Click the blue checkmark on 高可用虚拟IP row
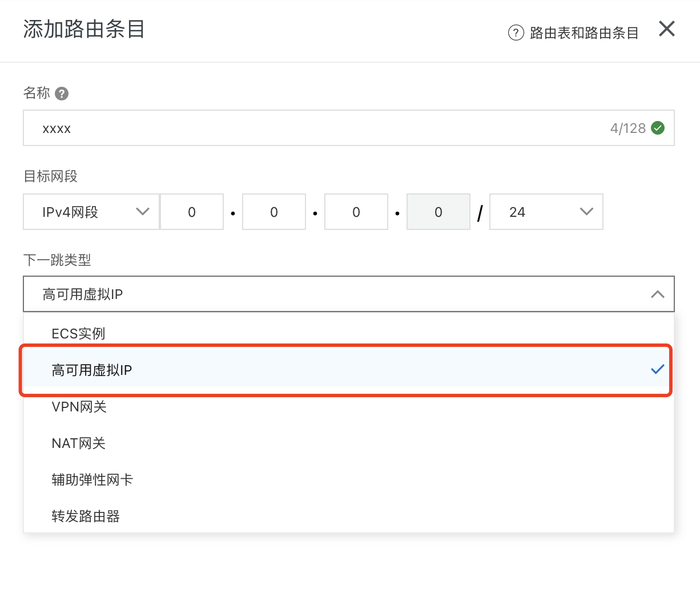 coord(658,369)
